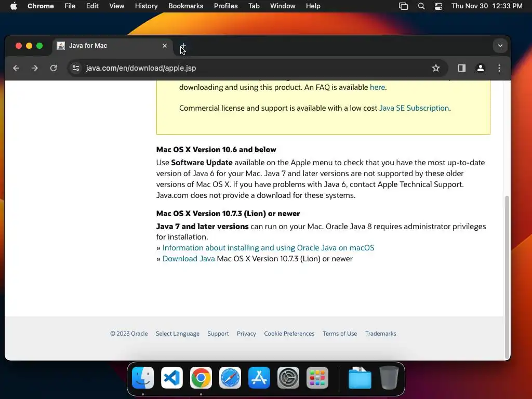Open the View menu
The height and width of the screenshot is (399, 532).
[116, 6]
